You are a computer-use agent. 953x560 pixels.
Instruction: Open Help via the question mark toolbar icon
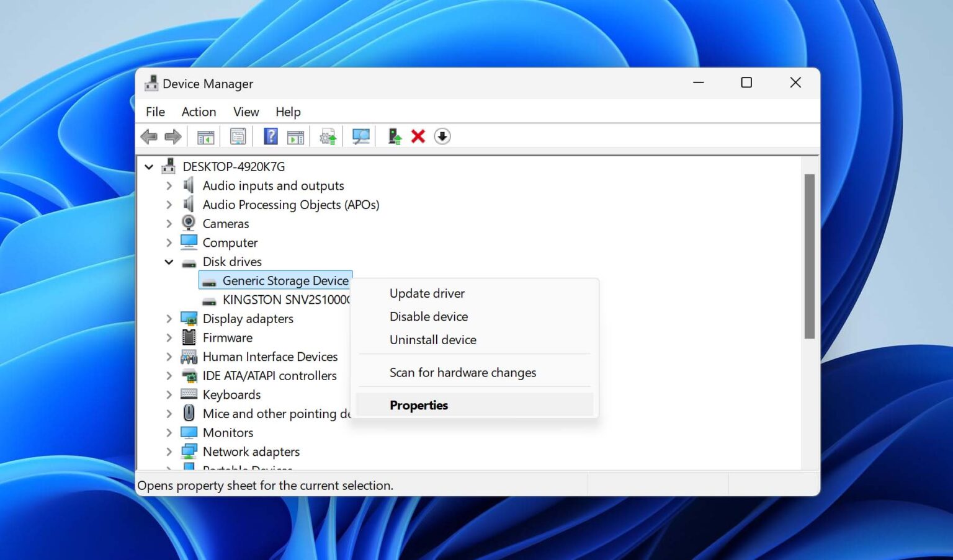coord(271,136)
